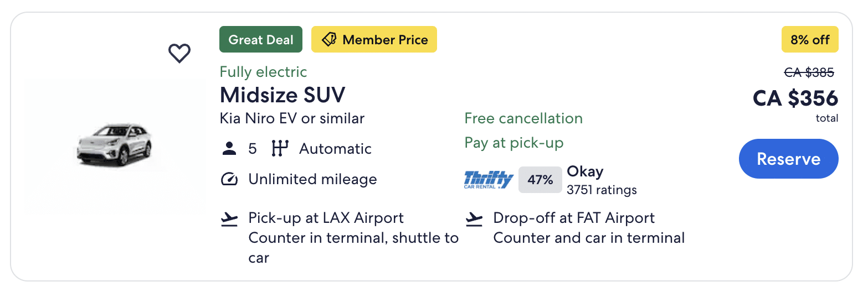The width and height of the screenshot is (868, 292).
Task: Click the CA $356 total price
Action: pos(795,98)
